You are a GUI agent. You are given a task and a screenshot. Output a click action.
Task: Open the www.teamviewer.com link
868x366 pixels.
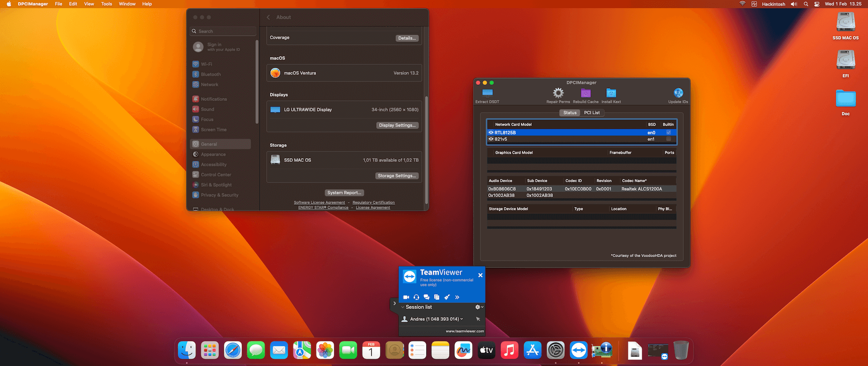465,331
